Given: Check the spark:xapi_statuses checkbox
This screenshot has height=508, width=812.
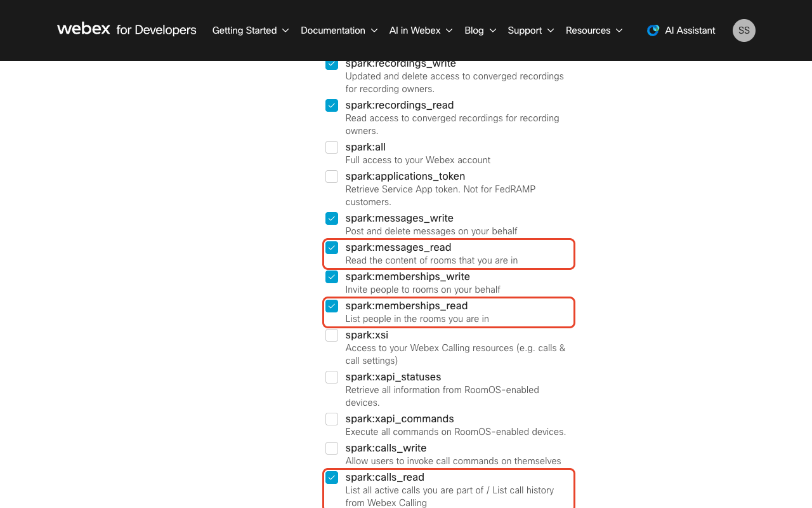Looking at the screenshot, I should [x=332, y=377].
